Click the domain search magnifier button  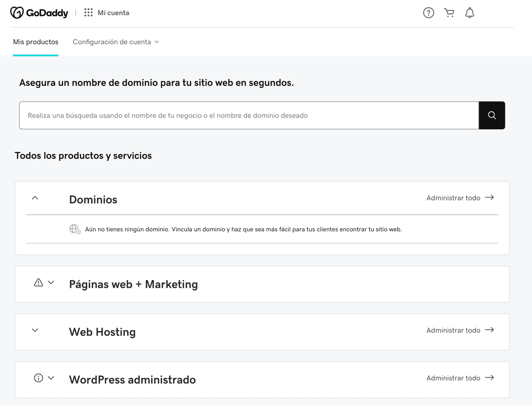492,115
